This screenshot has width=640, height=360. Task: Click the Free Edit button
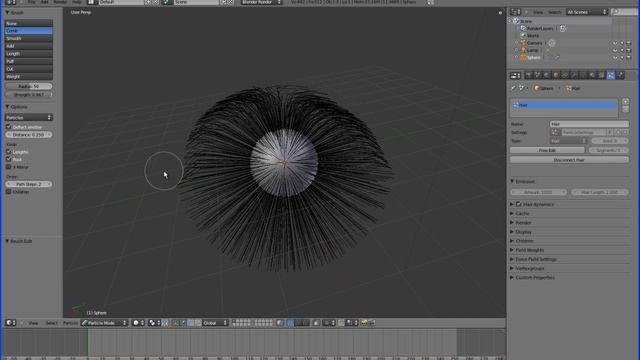point(547,150)
